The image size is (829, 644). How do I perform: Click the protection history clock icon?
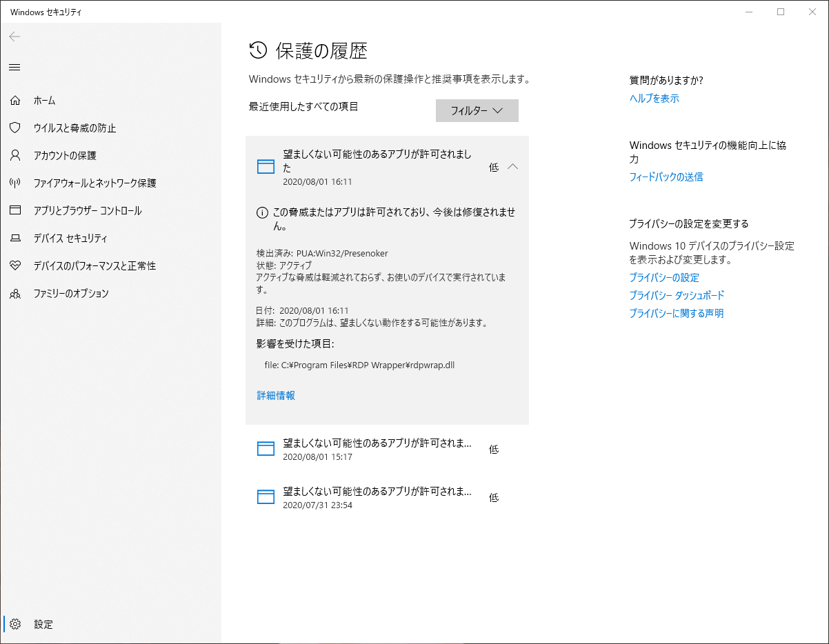click(x=258, y=50)
